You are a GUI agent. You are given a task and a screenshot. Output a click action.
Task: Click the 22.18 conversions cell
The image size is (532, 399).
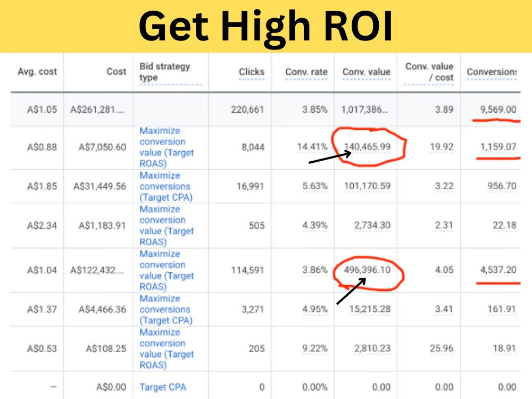pos(504,225)
